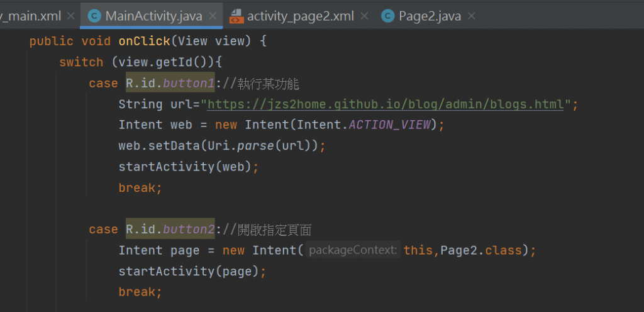This screenshot has width=644, height=312.
Task: Click the ACTION_VIEW constant
Action: (391, 125)
